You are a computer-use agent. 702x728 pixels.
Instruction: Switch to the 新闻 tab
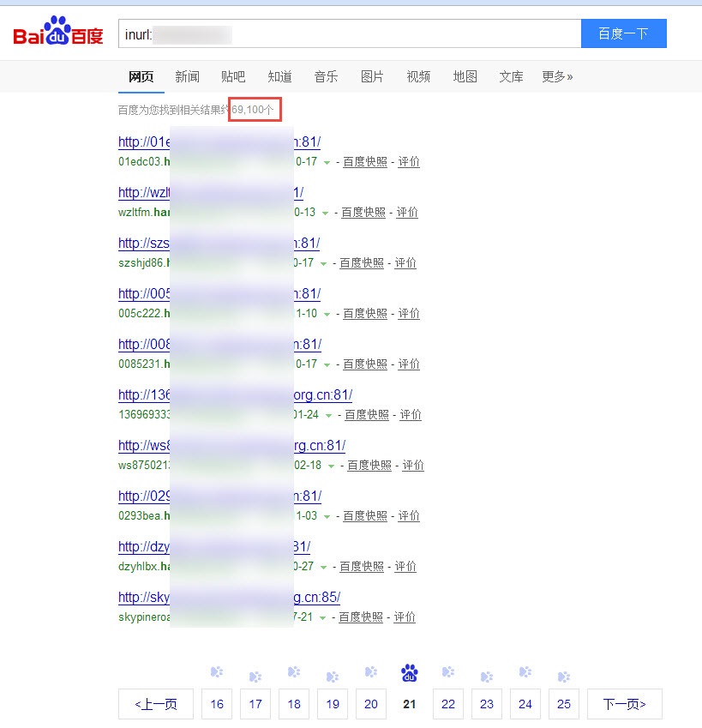pyautogui.click(x=187, y=76)
